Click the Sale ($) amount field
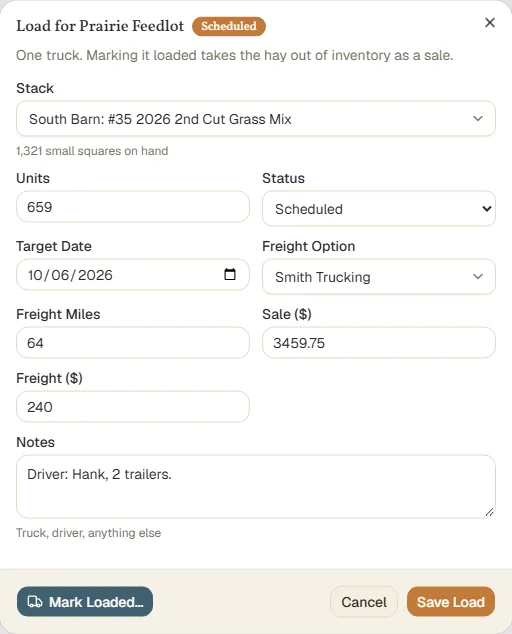The image size is (512, 634). point(379,342)
